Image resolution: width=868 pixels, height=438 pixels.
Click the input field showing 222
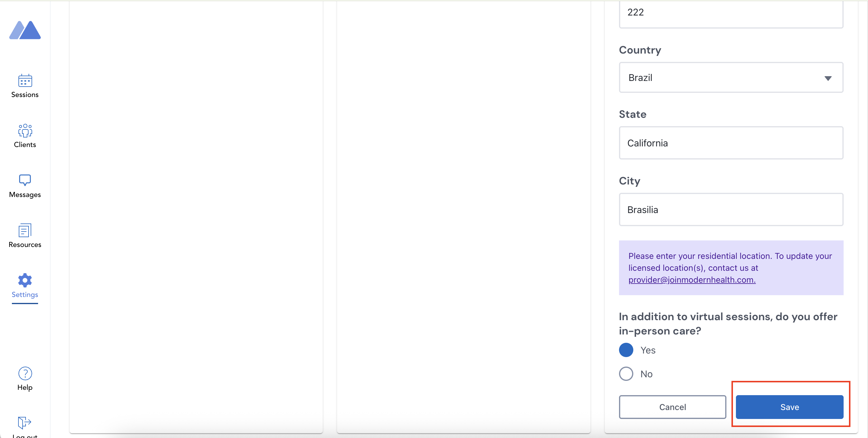click(x=731, y=13)
